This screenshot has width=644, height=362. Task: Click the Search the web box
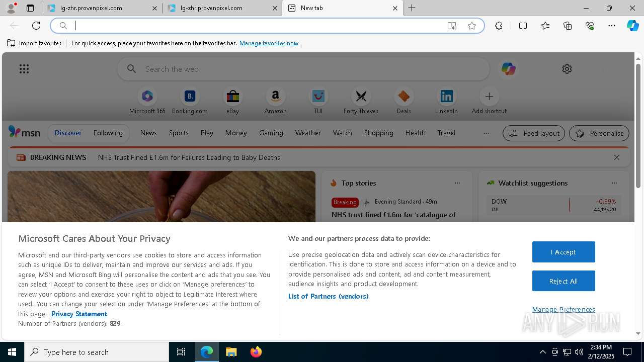[303, 69]
